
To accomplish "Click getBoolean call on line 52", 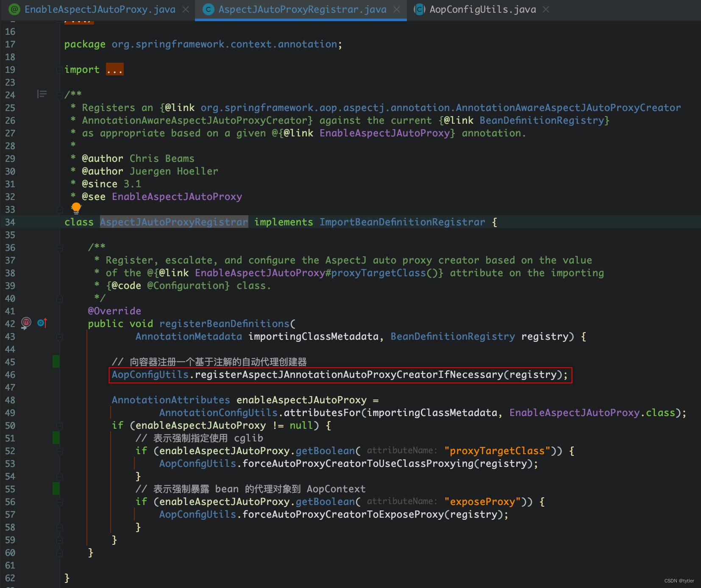I will 325,451.
